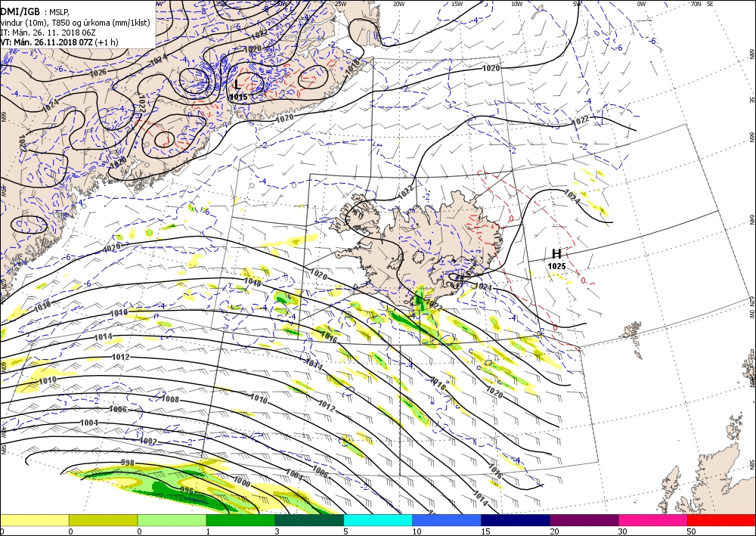The image size is (756, 536).
Task: Click the '1002' isobar label
Action: [x=148, y=441]
